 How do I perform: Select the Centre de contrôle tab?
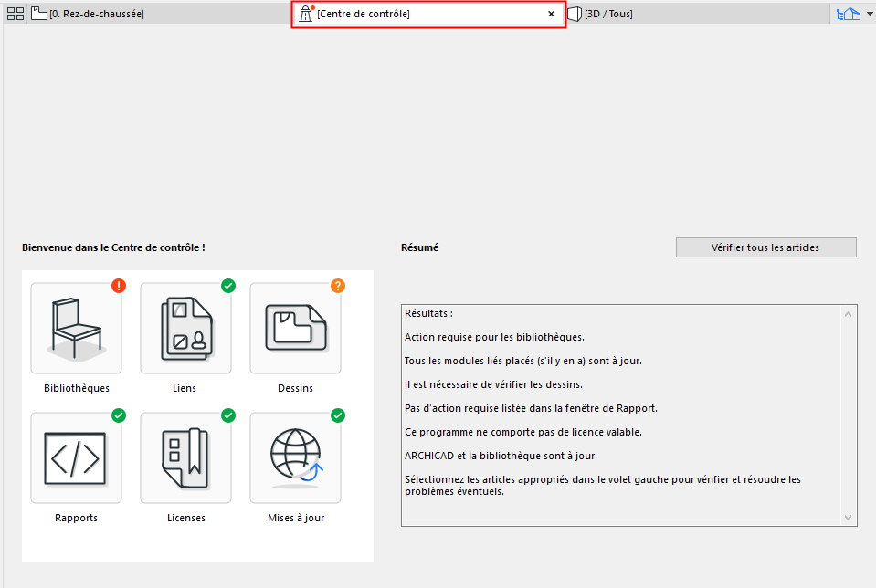coord(428,14)
